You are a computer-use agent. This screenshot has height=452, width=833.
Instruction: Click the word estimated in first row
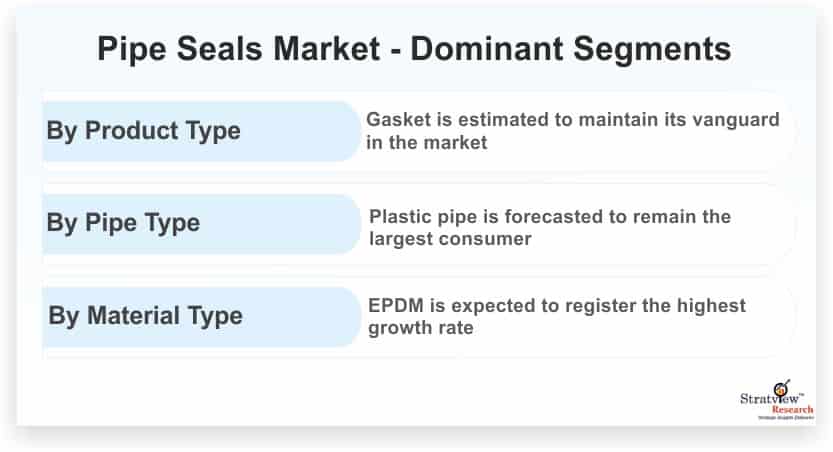(503, 120)
